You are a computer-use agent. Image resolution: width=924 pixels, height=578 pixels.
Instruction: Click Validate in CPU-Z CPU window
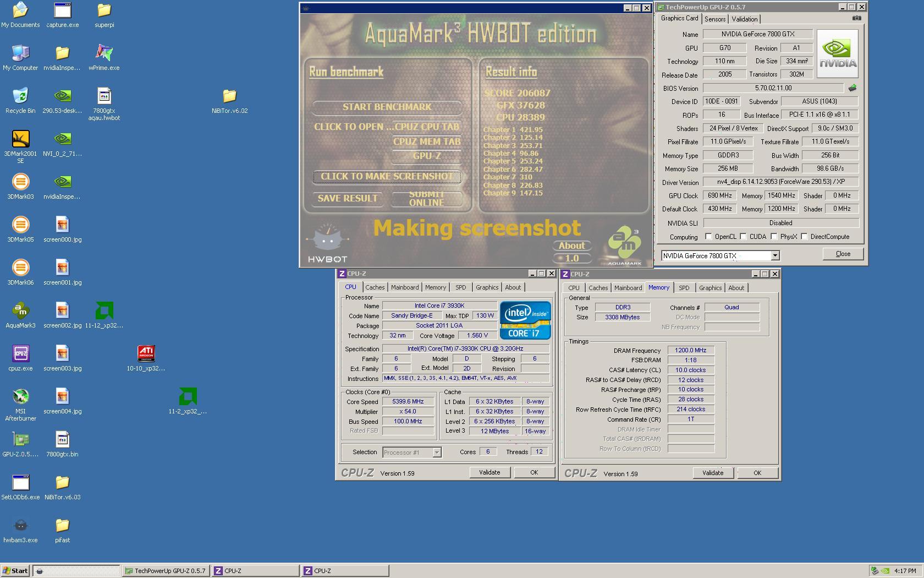point(490,472)
